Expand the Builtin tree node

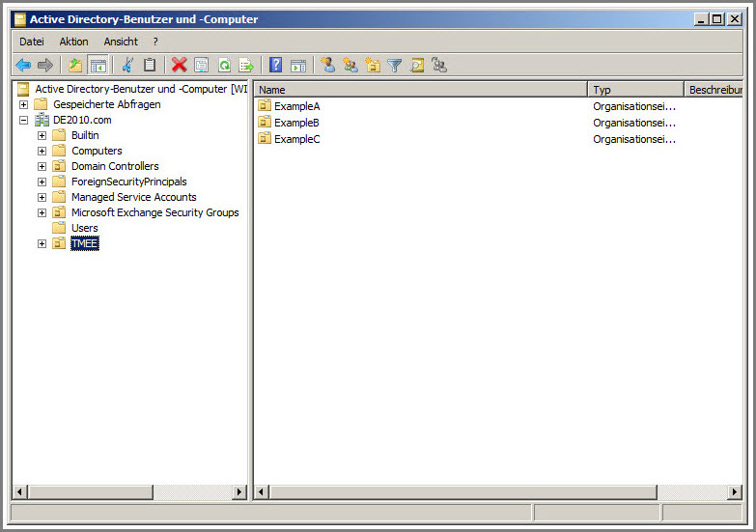[x=42, y=135]
